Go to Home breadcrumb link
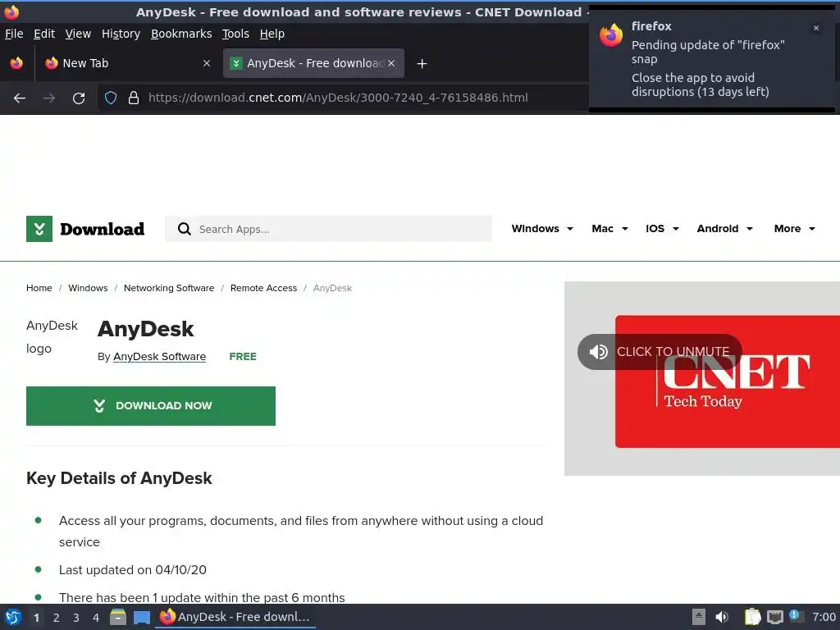 [x=39, y=288]
